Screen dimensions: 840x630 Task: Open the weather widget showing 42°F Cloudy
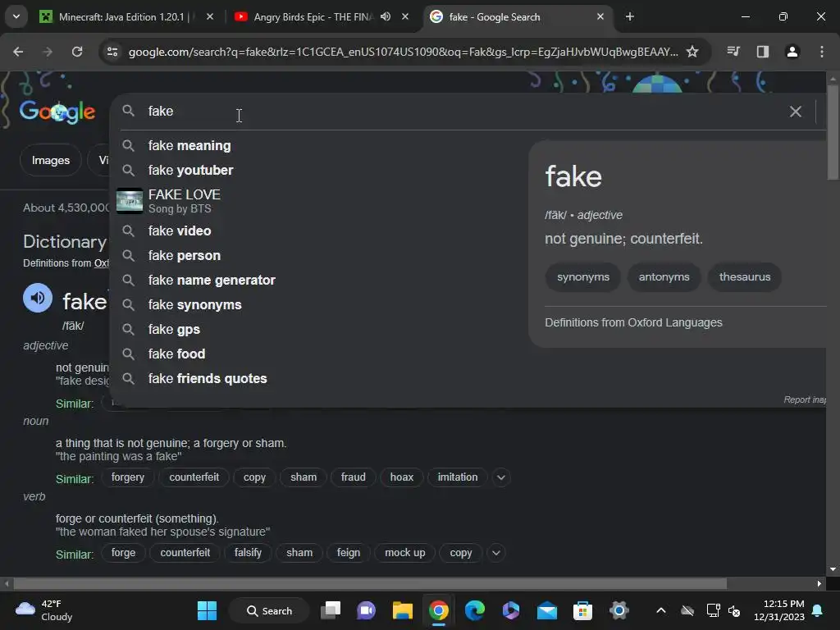pos(44,610)
